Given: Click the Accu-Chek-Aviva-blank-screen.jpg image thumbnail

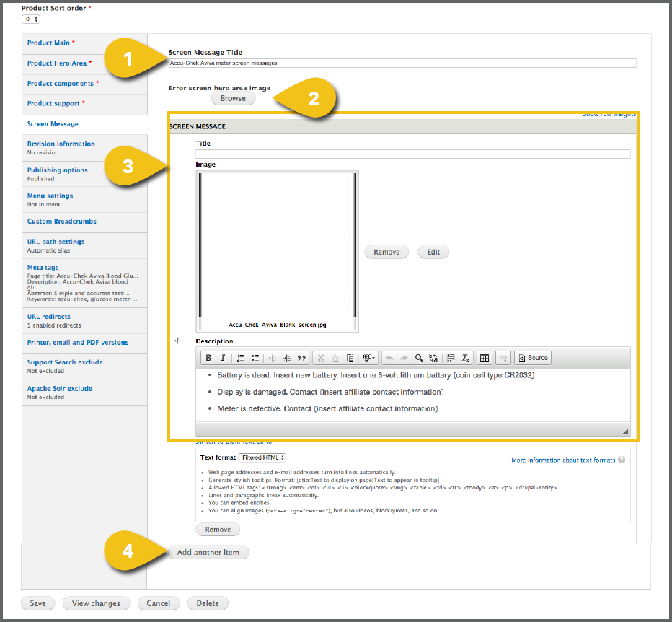Looking at the screenshot, I should pyautogui.click(x=278, y=251).
